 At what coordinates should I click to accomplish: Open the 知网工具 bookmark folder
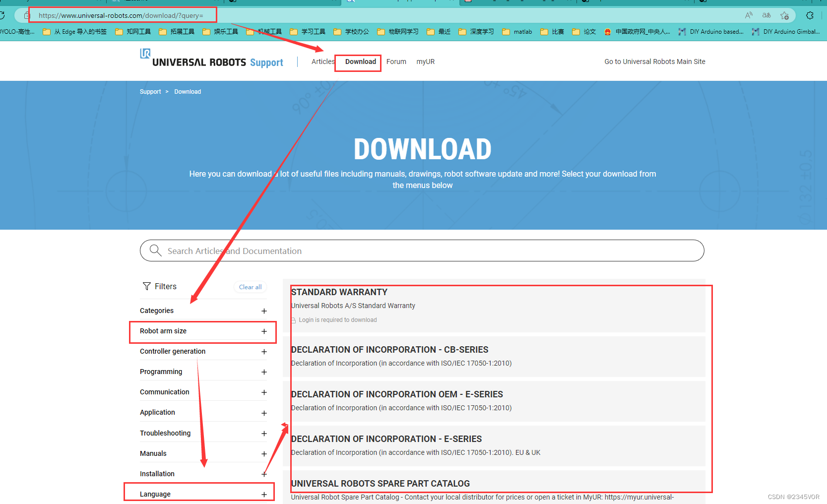133,32
